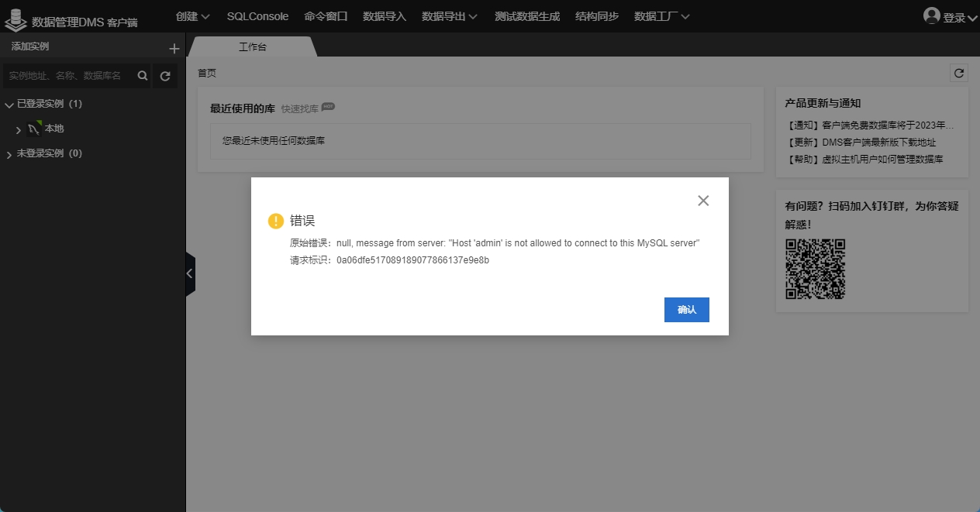980x512 pixels.
Task: Select the 工作台 tab
Action: (253, 46)
